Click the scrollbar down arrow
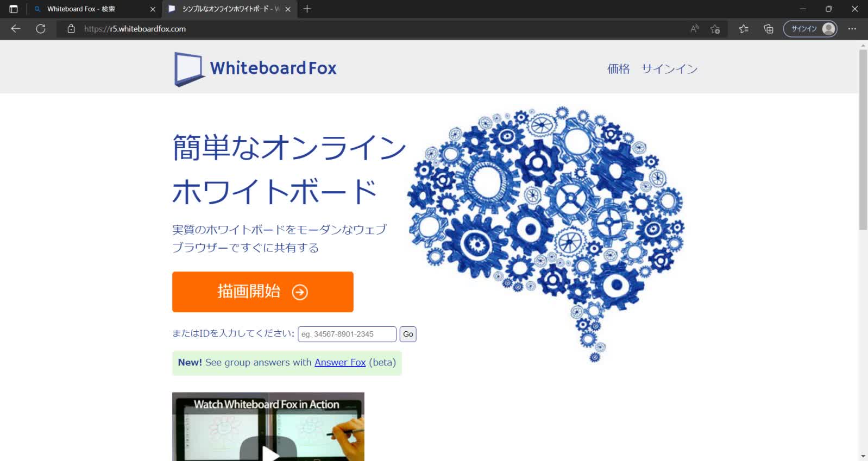This screenshot has width=868, height=461. click(863, 456)
